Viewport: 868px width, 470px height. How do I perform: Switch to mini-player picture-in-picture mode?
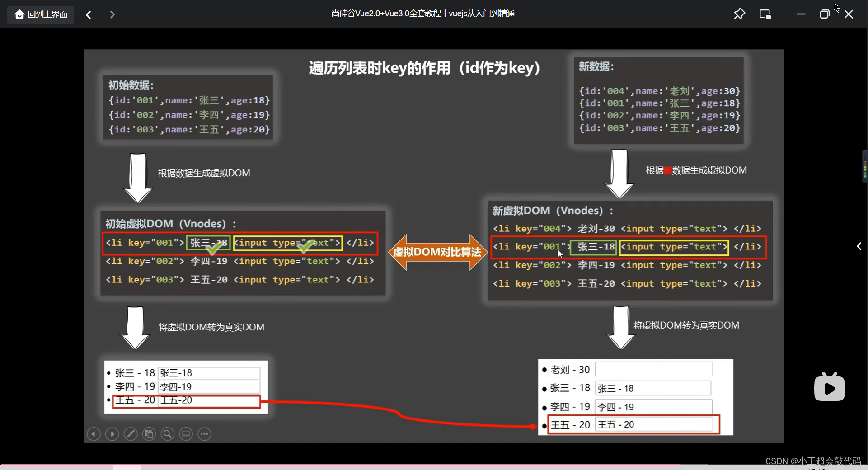point(765,14)
